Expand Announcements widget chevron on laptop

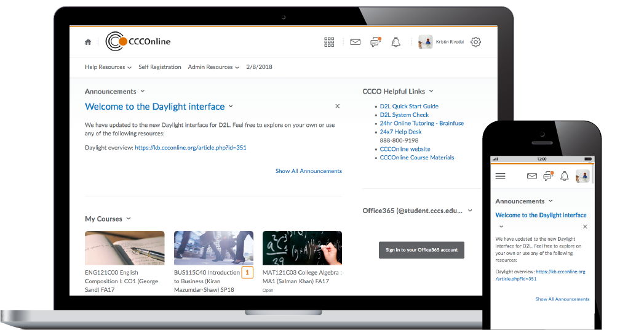coord(143,91)
